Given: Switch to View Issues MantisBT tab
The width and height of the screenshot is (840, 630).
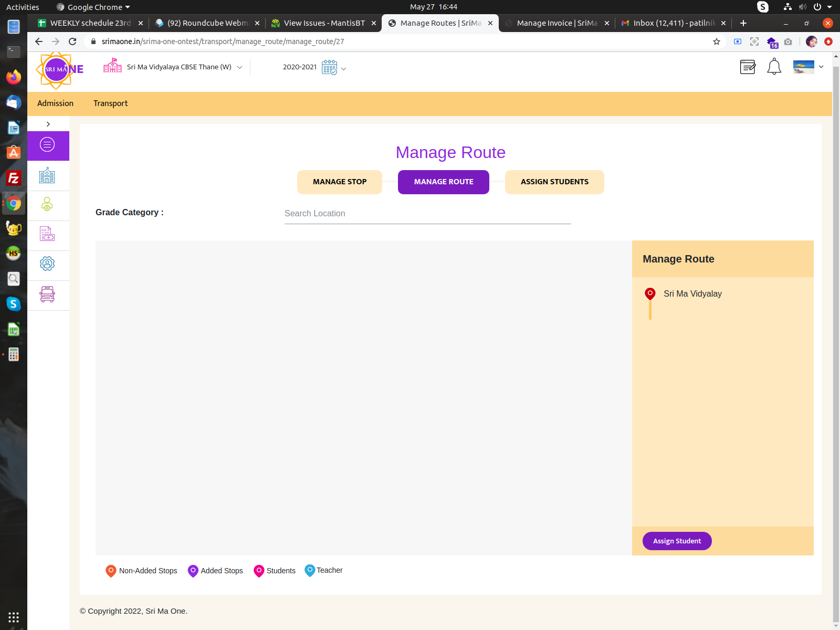Looking at the screenshot, I should [x=324, y=23].
